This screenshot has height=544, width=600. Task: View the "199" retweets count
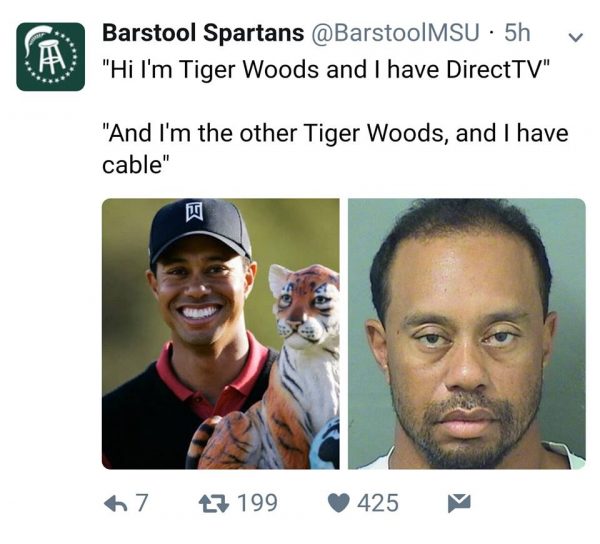pos(258,502)
